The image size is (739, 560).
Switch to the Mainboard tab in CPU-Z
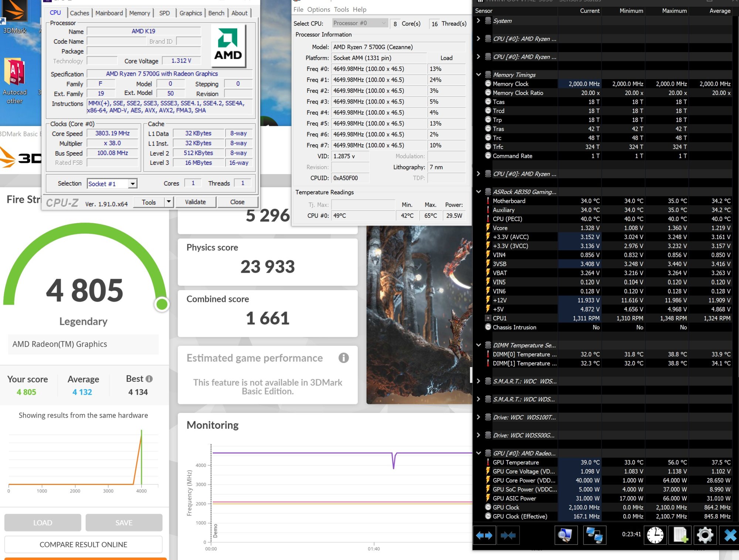(109, 13)
